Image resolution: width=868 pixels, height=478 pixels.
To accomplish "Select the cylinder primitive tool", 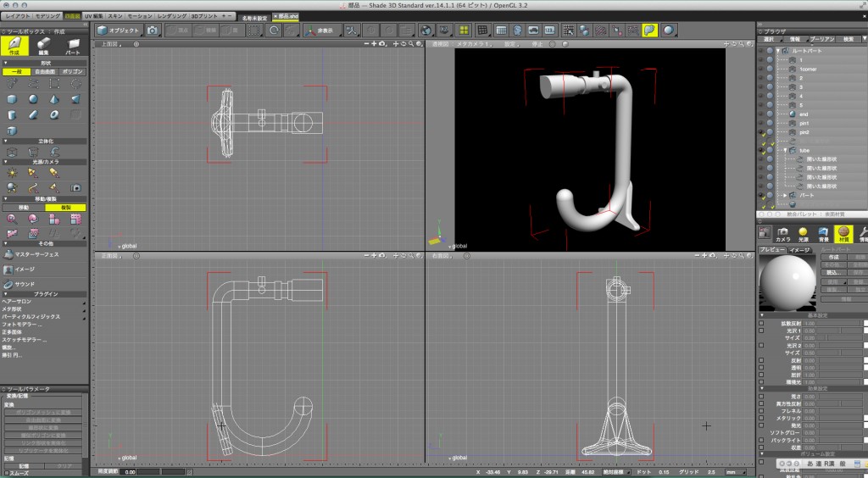I will point(12,115).
